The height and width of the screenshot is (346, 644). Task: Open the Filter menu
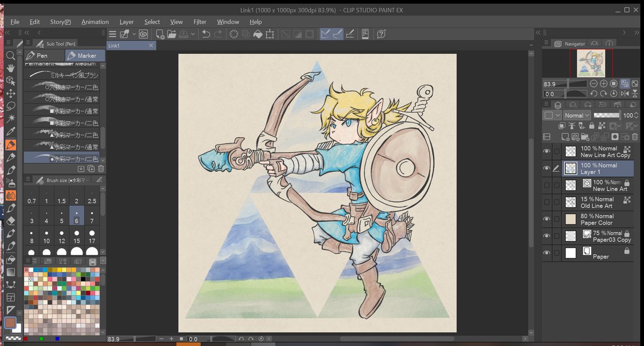(200, 22)
